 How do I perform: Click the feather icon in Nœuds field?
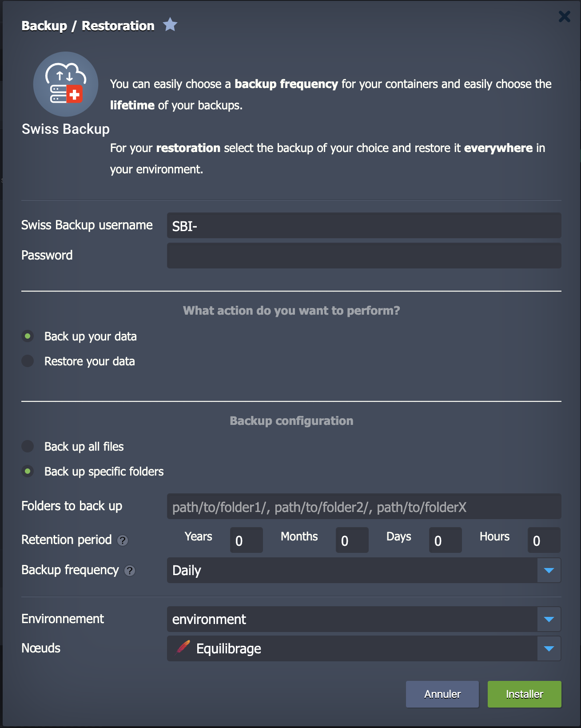tap(183, 648)
